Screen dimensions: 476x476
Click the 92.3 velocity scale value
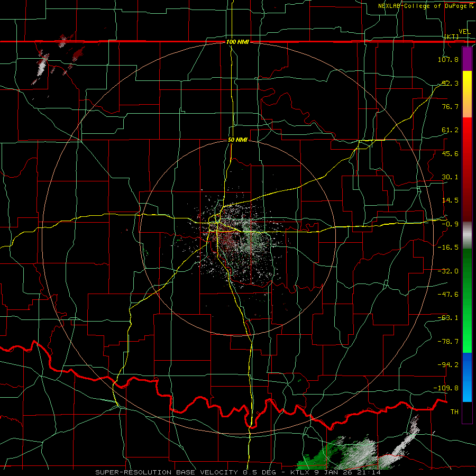(x=450, y=83)
